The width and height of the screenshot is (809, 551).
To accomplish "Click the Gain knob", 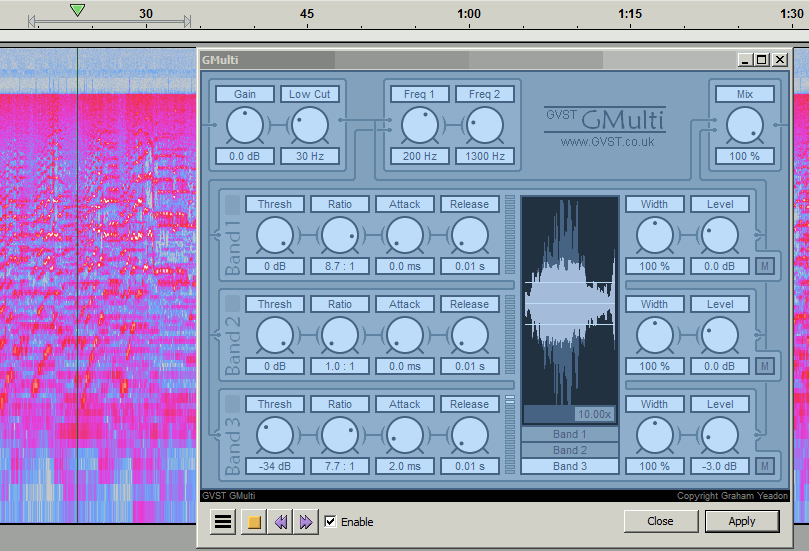I will (x=245, y=125).
